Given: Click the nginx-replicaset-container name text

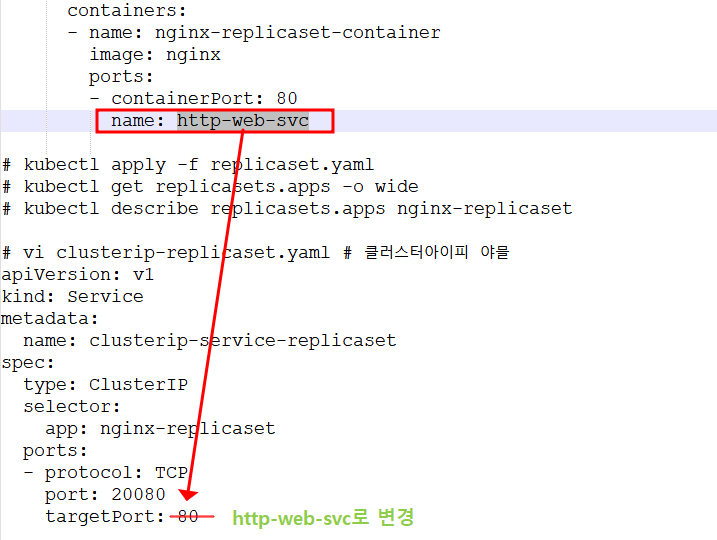Looking at the screenshot, I should point(298,32).
